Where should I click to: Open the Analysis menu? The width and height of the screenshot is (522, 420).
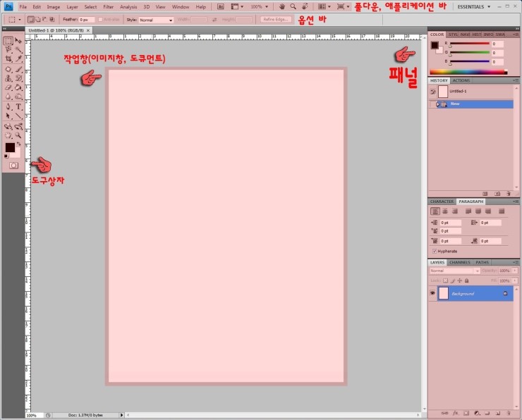click(128, 6)
